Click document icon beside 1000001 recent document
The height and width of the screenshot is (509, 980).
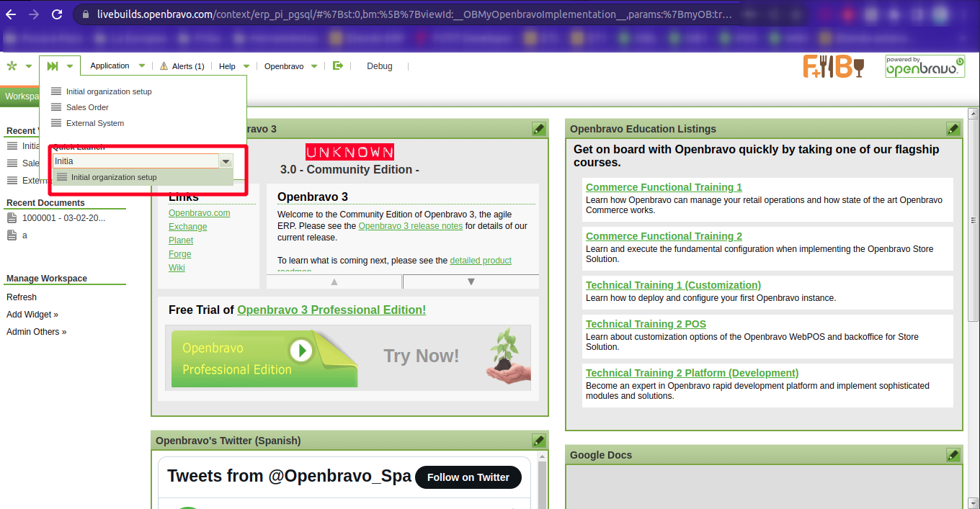pos(12,217)
